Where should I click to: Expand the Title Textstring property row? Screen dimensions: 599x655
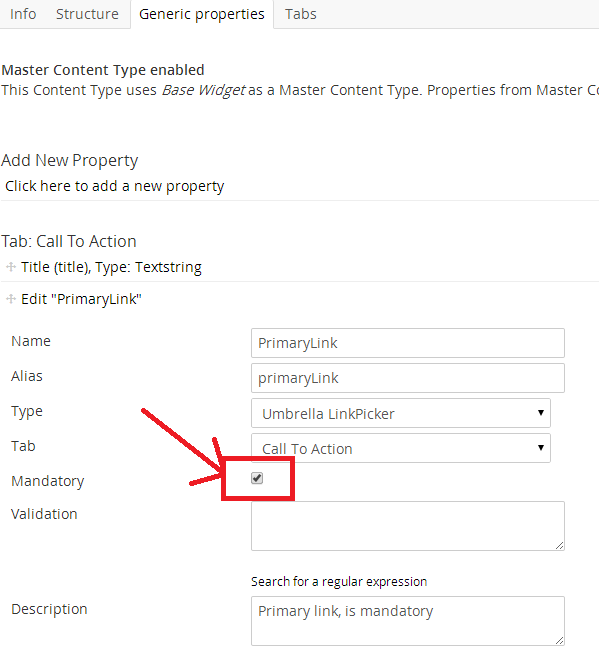[112, 267]
